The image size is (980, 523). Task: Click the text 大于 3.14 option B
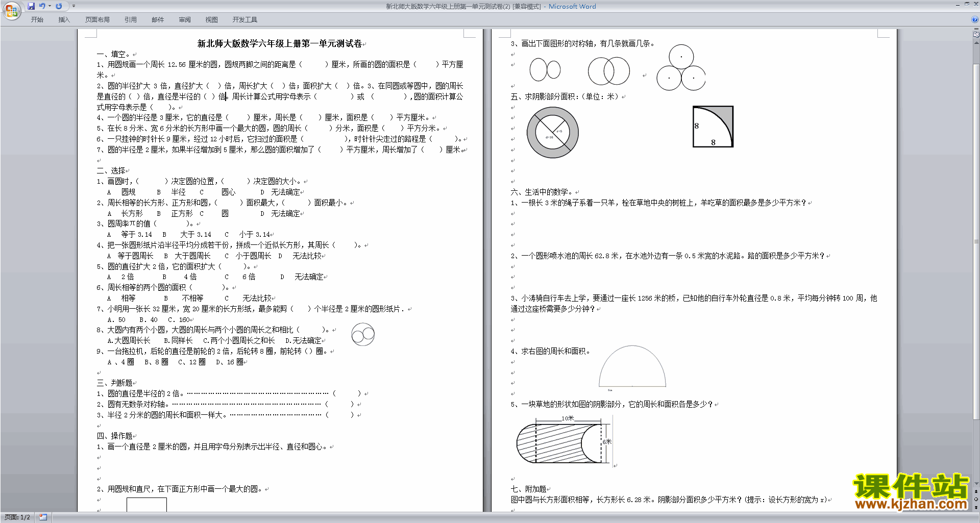point(195,235)
